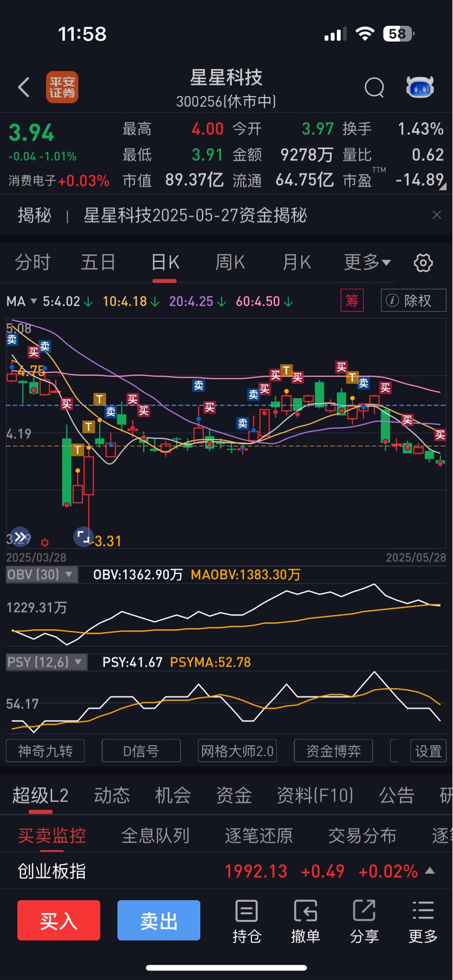Select the 月K tab
The width and height of the screenshot is (453, 980).
297,262
